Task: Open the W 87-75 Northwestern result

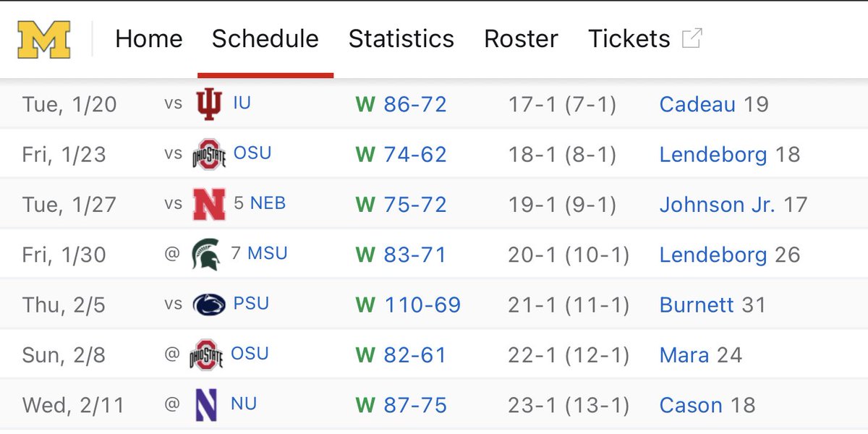Action: [401, 405]
